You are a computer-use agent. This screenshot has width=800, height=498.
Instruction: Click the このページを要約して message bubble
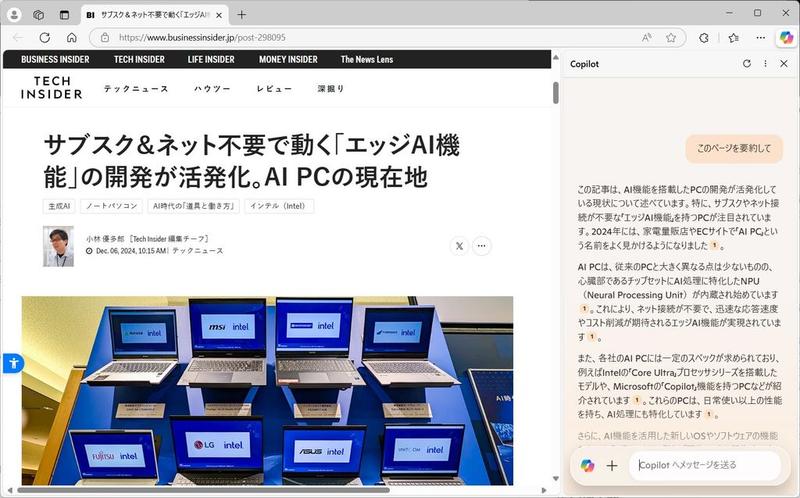coord(734,148)
